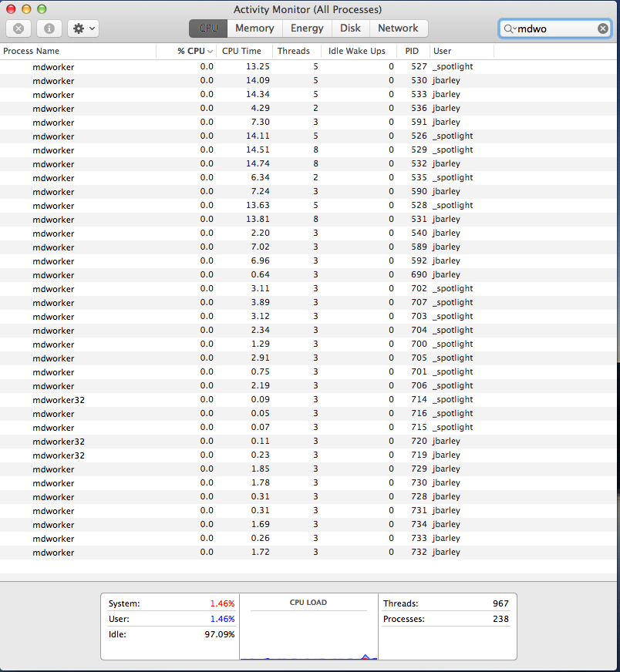Click the Processes count 238
Screen dimensions: 620x672
coord(500,619)
